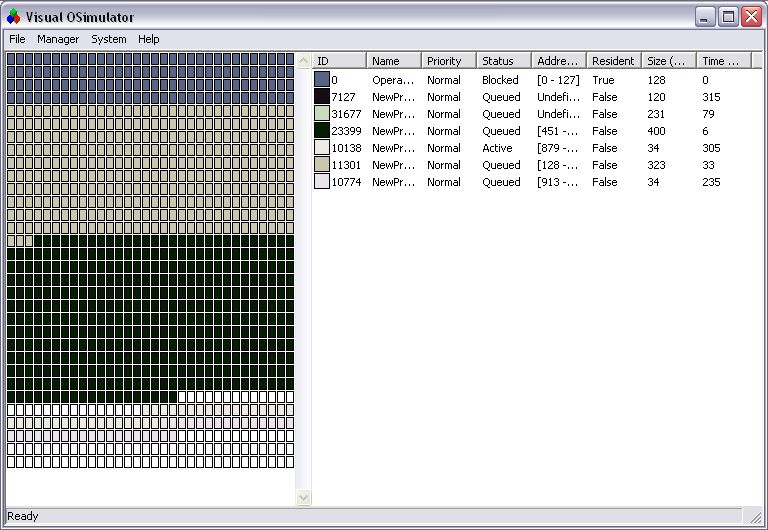Open the Help menu

148,39
